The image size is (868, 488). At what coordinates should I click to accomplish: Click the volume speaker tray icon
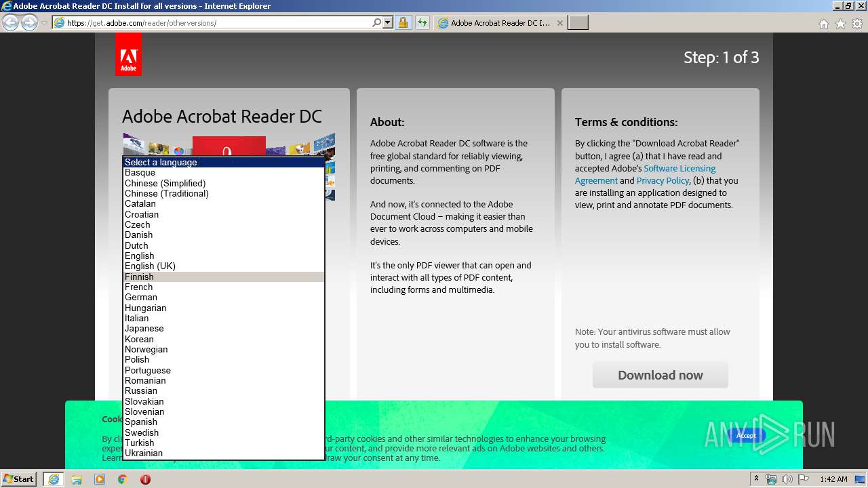787,479
